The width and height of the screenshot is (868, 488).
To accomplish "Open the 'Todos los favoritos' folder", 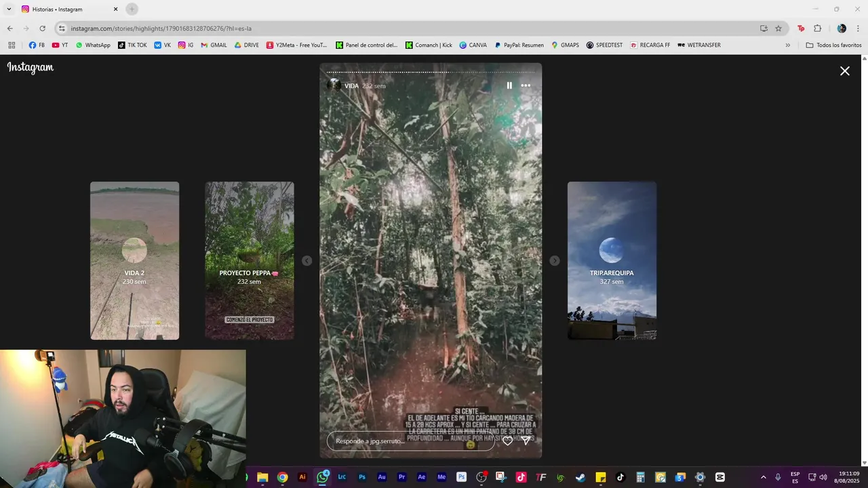I will point(833,45).
